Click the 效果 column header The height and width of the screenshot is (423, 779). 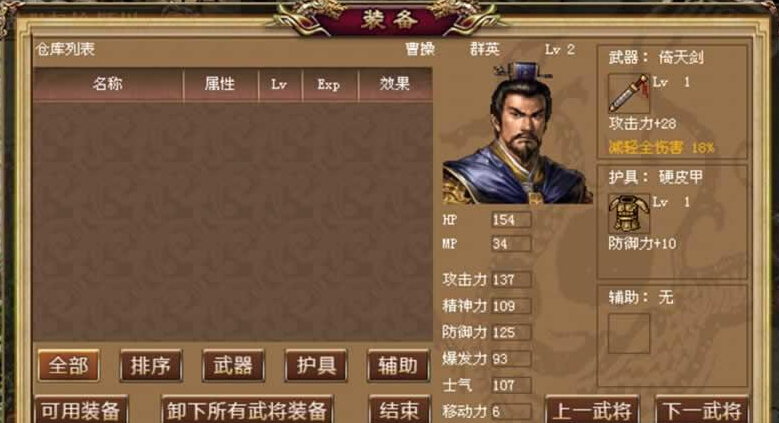click(395, 85)
